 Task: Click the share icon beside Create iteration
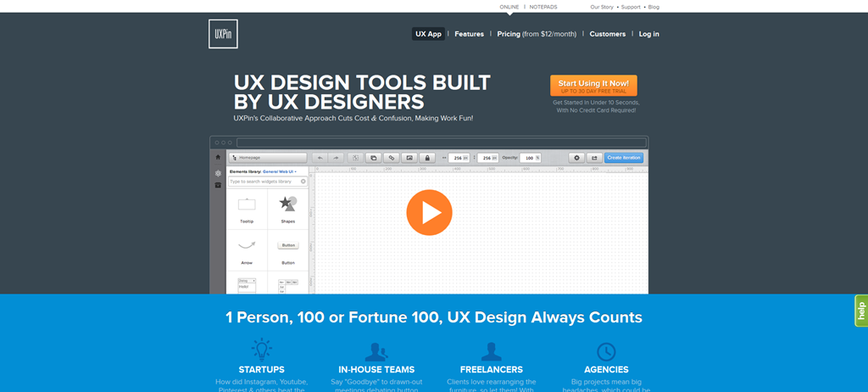pos(594,158)
